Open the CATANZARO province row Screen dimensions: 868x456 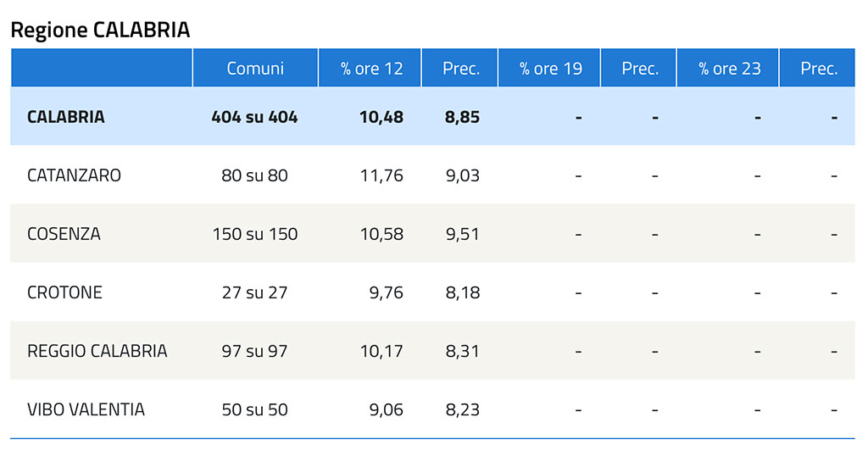click(x=432, y=175)
